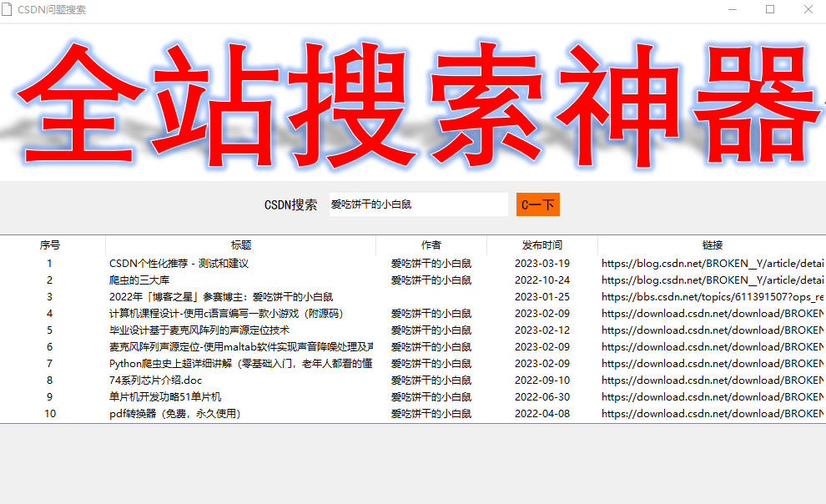The width and height of the screenshot is (826, 504).
Task: Click the date 2022-06-30 cell
Action: coord(542,397)
